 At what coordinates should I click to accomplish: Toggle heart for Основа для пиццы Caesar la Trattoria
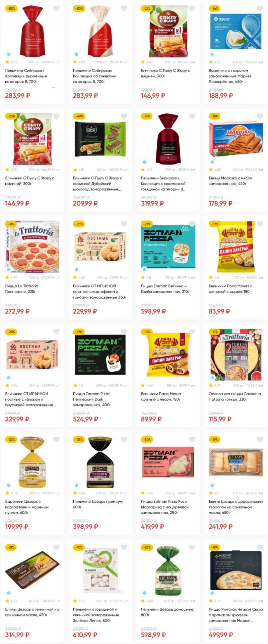(x=260, y=332)
